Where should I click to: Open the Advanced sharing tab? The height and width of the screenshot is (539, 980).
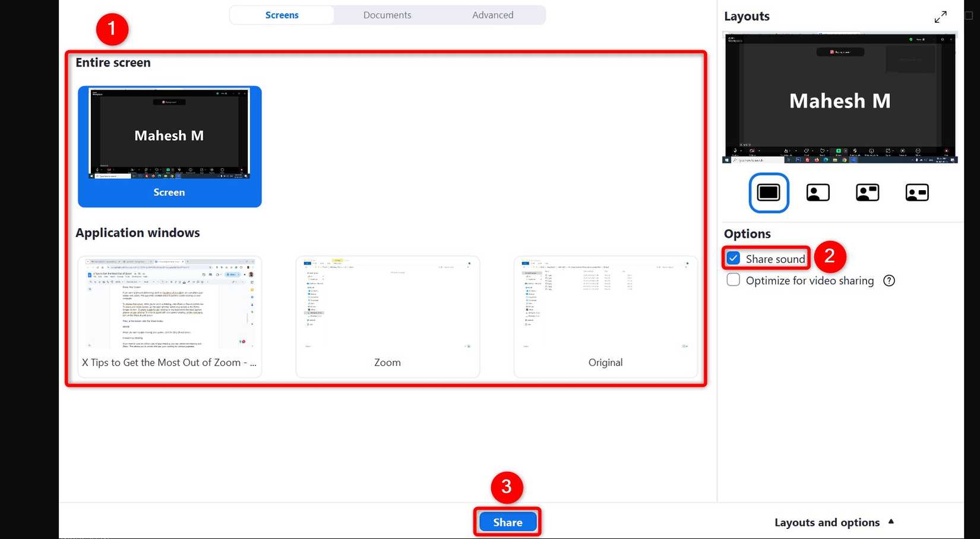tap(492, 15)
